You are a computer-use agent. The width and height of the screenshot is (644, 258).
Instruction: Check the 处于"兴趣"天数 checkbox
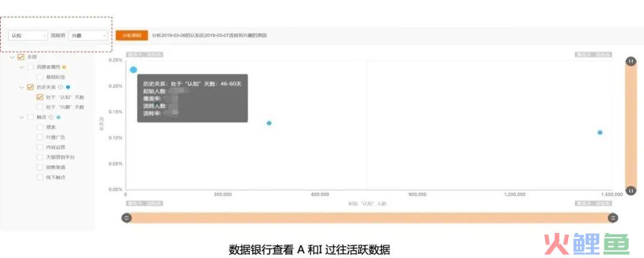[x=40, y=107]
